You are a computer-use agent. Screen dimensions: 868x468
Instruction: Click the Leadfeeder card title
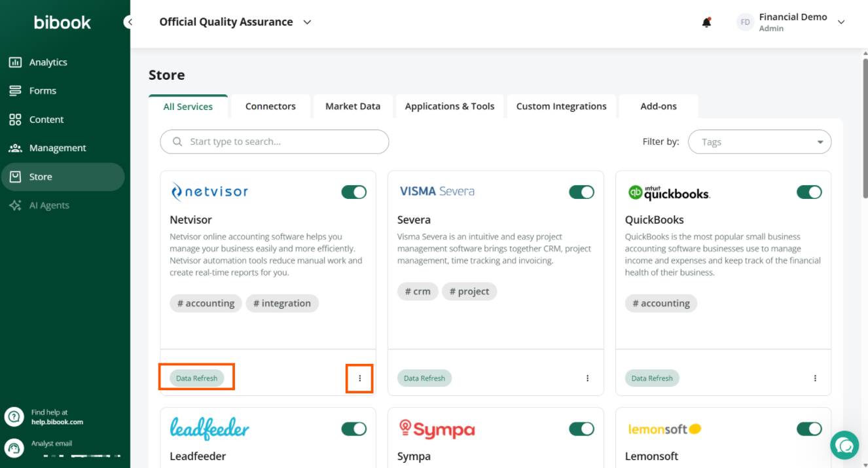pyautogui.click(x=198, y=456)
